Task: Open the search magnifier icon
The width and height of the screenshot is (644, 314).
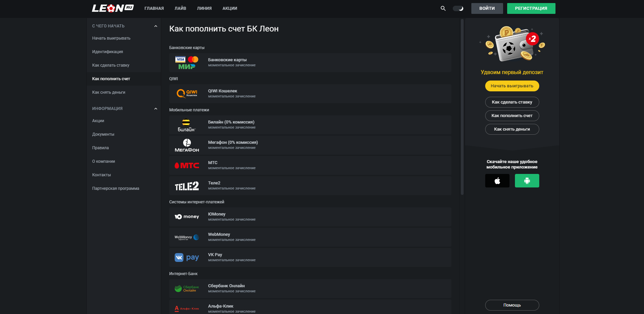Action: (x=443, y=8)
